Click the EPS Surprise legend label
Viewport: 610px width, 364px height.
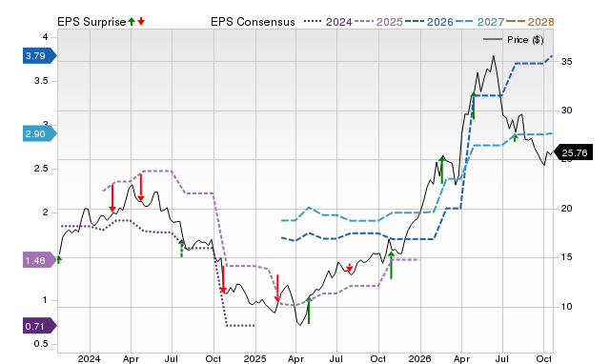point(91,22)
